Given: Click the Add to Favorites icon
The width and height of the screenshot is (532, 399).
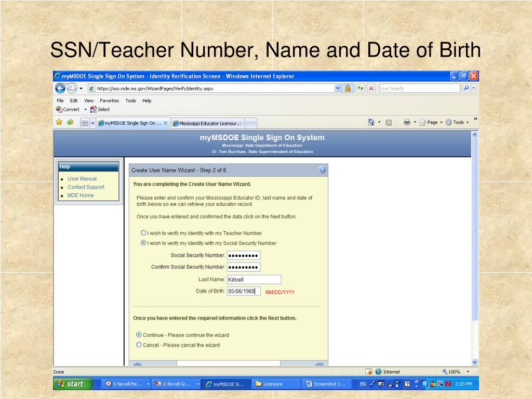Looking at the screenshot, I should coord(70,122).
